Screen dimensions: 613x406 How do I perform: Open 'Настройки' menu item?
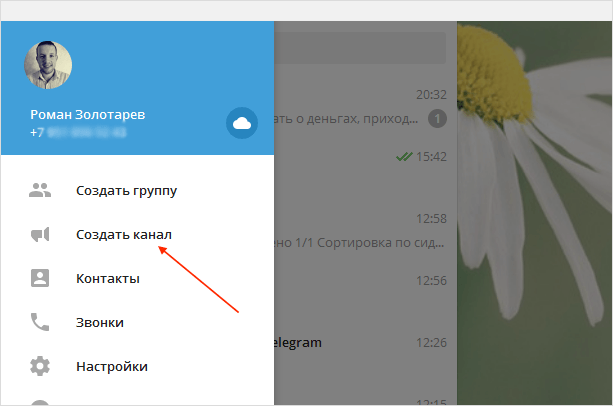[x=137, y=366]
